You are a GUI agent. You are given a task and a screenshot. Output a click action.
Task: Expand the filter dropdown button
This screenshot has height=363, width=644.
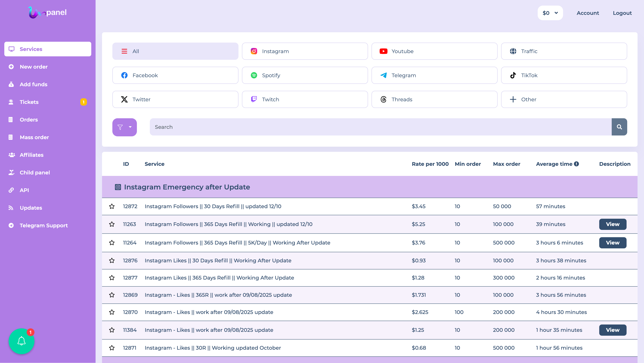pos(124,127)
